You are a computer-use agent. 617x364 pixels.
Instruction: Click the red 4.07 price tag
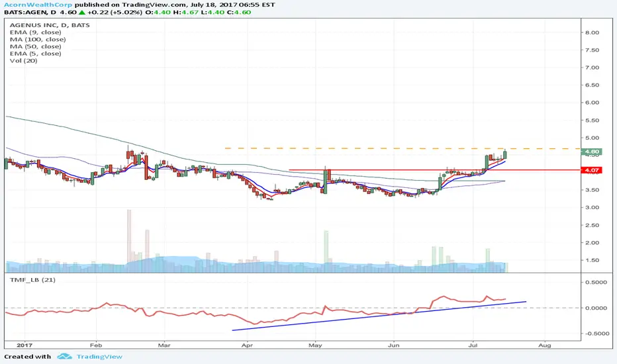click(x=591, y=170)
